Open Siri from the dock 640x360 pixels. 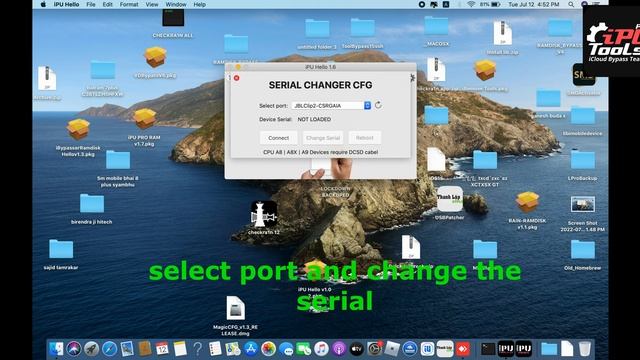click(74, 349)
